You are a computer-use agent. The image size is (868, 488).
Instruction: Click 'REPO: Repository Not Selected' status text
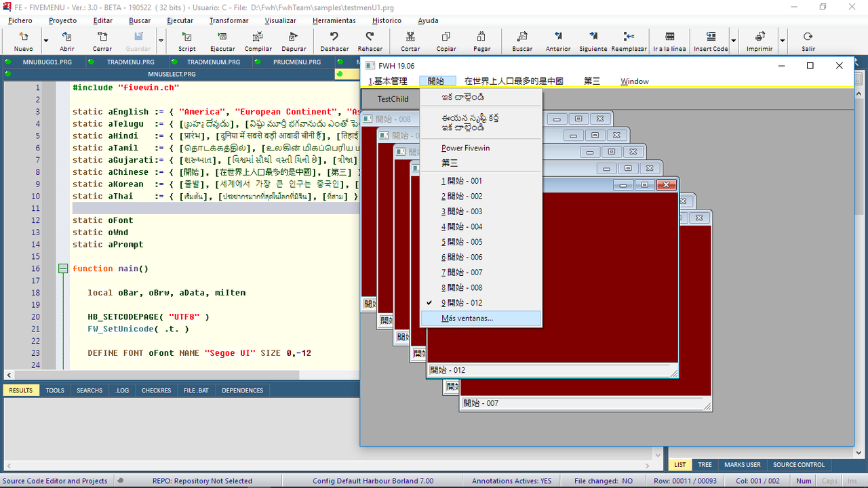(202, 481)
